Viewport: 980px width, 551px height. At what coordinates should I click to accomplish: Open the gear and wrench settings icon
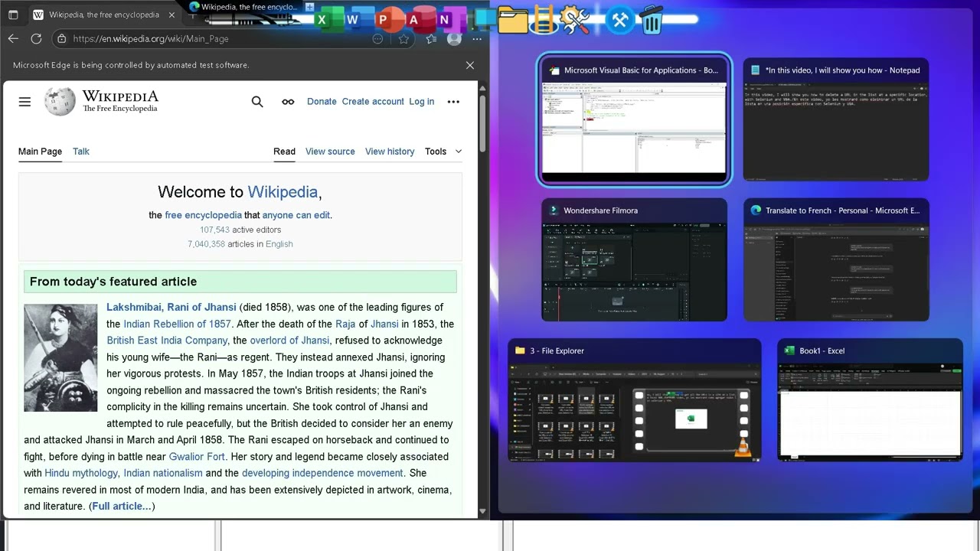click(575, 20)
